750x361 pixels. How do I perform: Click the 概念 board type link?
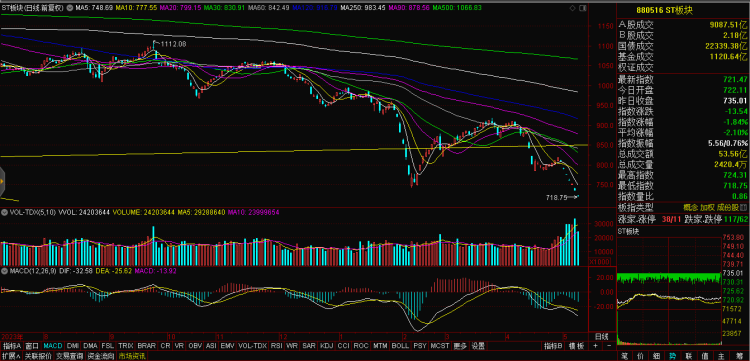690,207
